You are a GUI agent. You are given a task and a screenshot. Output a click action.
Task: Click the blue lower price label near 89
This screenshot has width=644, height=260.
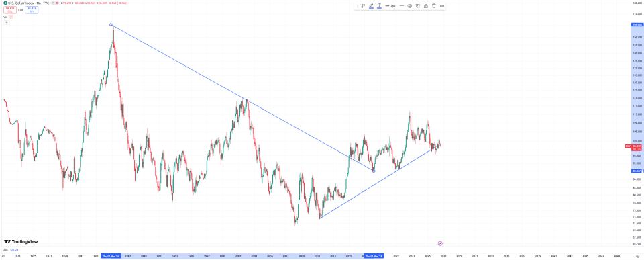tap(637, 171)
